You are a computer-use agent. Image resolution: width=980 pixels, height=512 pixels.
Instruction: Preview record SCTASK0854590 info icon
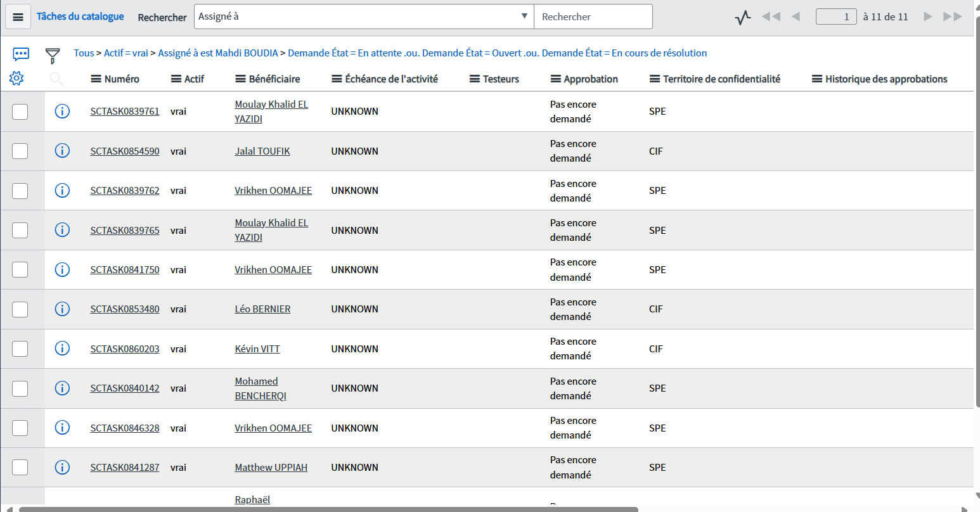tap(62, 151)
